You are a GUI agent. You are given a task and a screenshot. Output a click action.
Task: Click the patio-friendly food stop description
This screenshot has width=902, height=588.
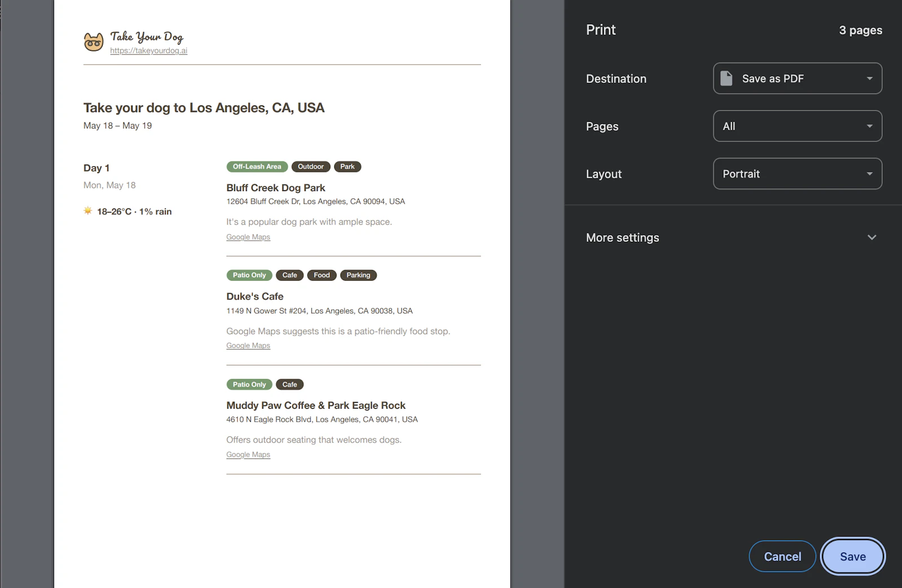(x=338, y=331)
